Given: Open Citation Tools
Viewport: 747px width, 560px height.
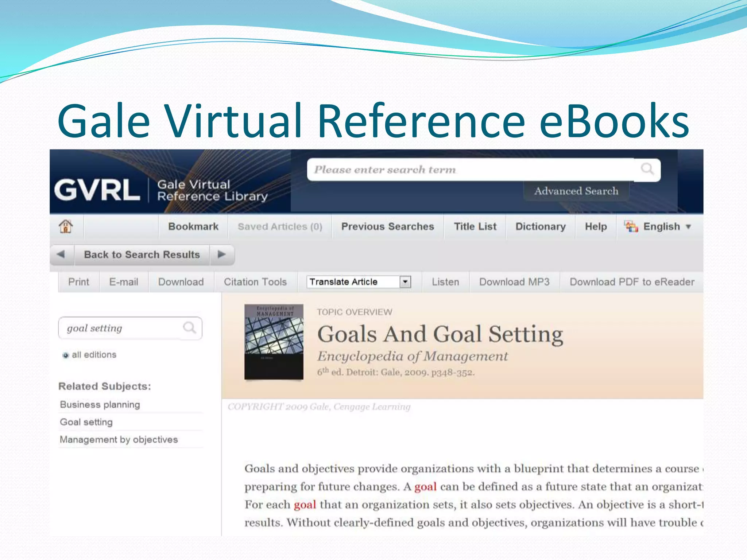Looking at the screenshot, I should click(255, 282).
